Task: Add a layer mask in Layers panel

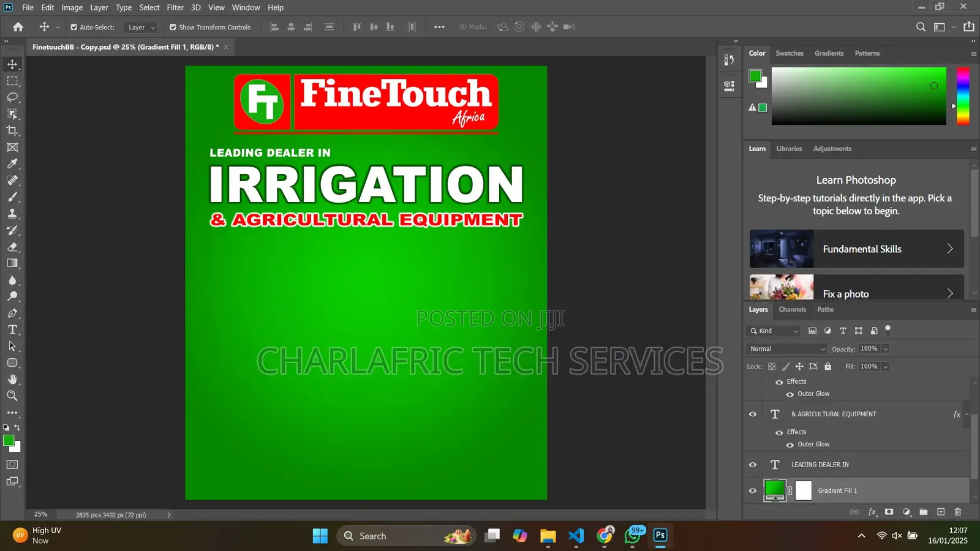Action: 889,512
